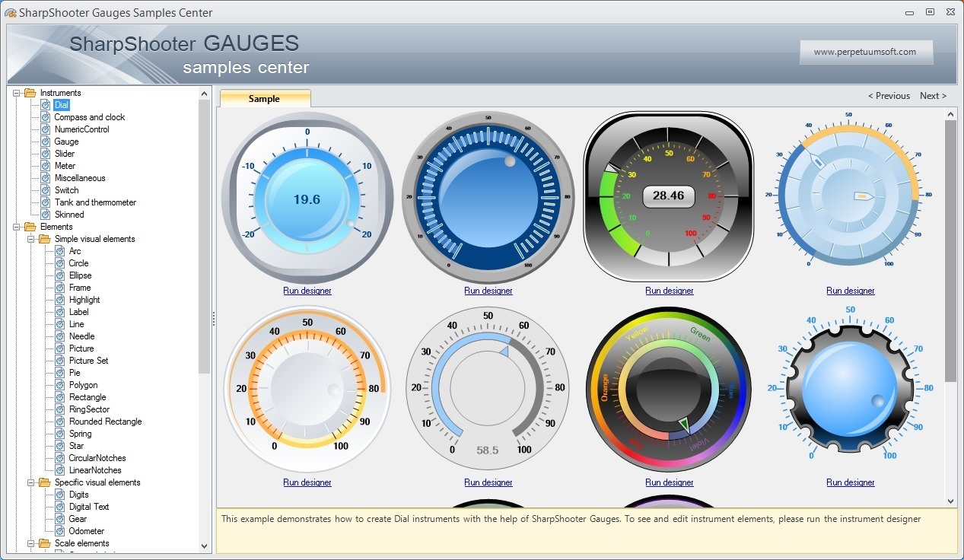The image size is (964, 560).
Task: Click the Previous navigation link
Action: (x=889, y=95)
